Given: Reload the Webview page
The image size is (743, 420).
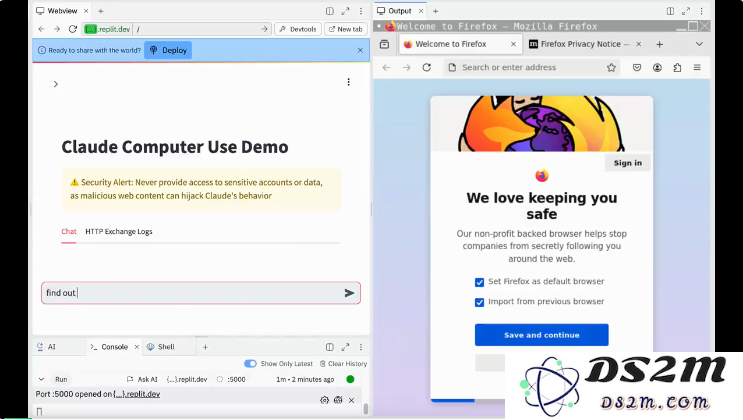Looking at the screenshot, I should coord(72,29).
